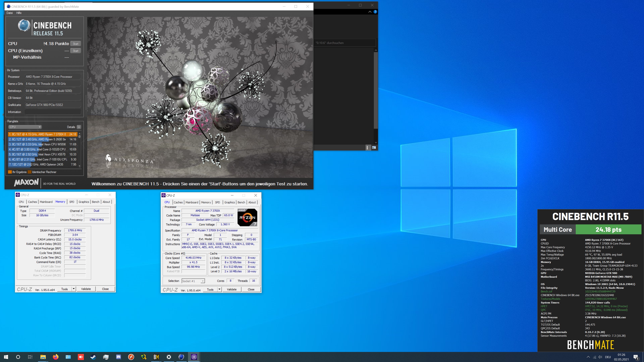644x362 pixels.
Task: Open Graphics tab in right CPU-Z window
Action: [229, 202]
